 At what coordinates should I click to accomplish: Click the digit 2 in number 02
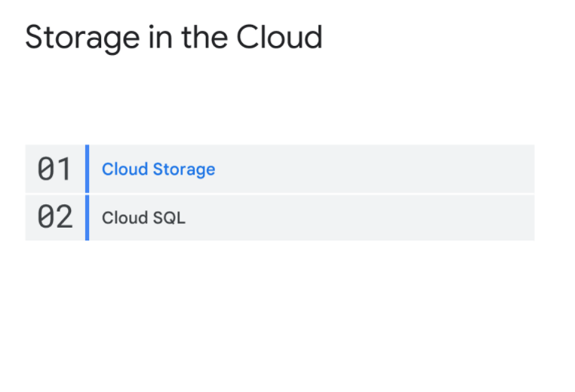pyautogui.click(x=64, y=217)
